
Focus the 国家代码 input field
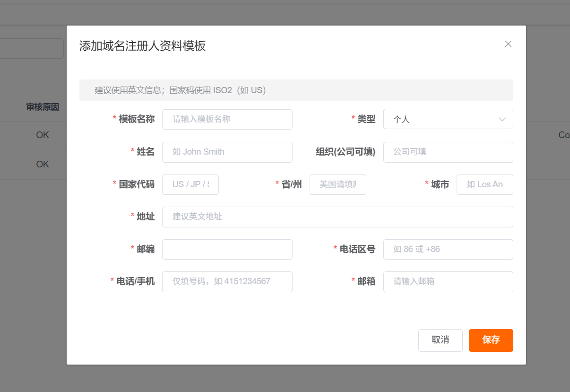[190, 184]
